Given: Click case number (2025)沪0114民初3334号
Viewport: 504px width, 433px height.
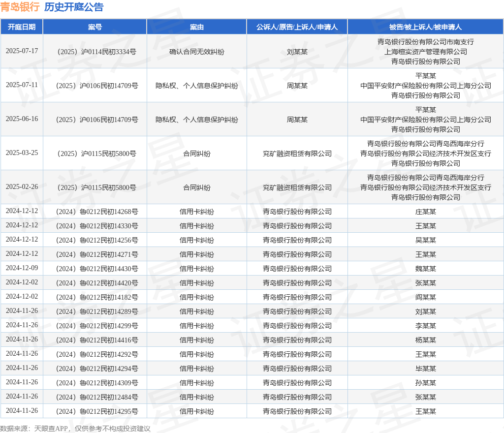Looking at the screenshot, I should 97,52.
